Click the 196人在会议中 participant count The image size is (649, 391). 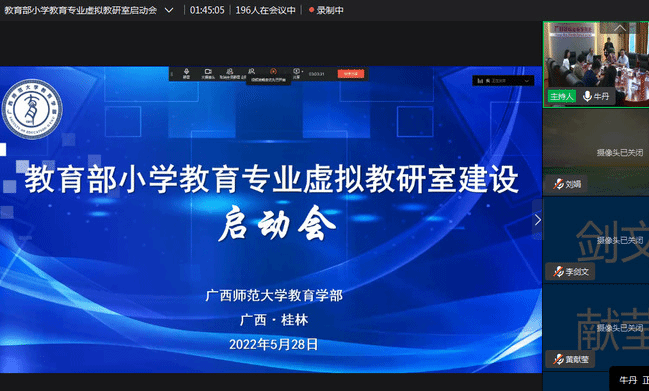pos(265,10)
